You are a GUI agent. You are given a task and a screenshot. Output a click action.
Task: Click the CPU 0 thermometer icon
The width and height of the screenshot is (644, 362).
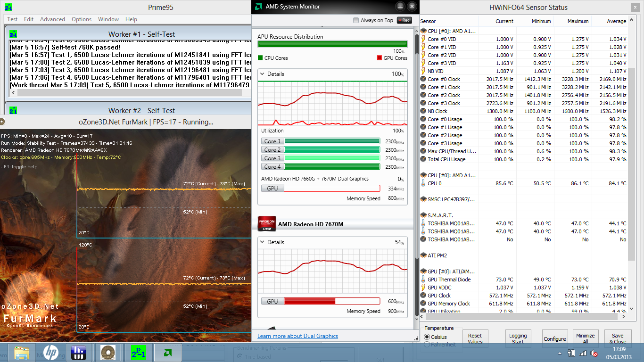(x=423, y=183)
